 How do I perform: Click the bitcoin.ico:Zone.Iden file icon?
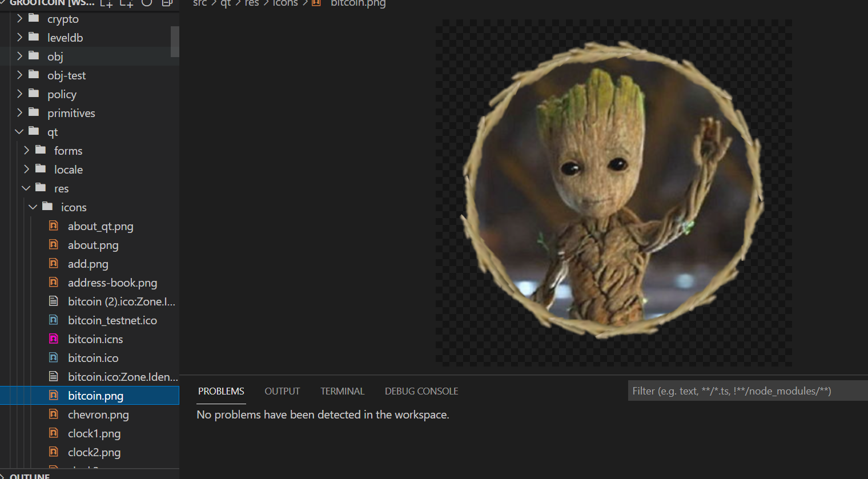click(x=54, y=376)
